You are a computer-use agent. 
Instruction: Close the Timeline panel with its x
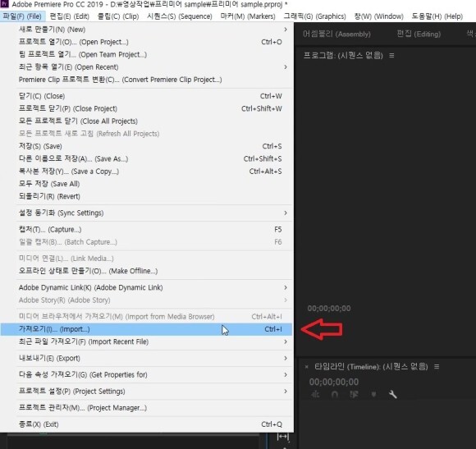tap(307, 367)
